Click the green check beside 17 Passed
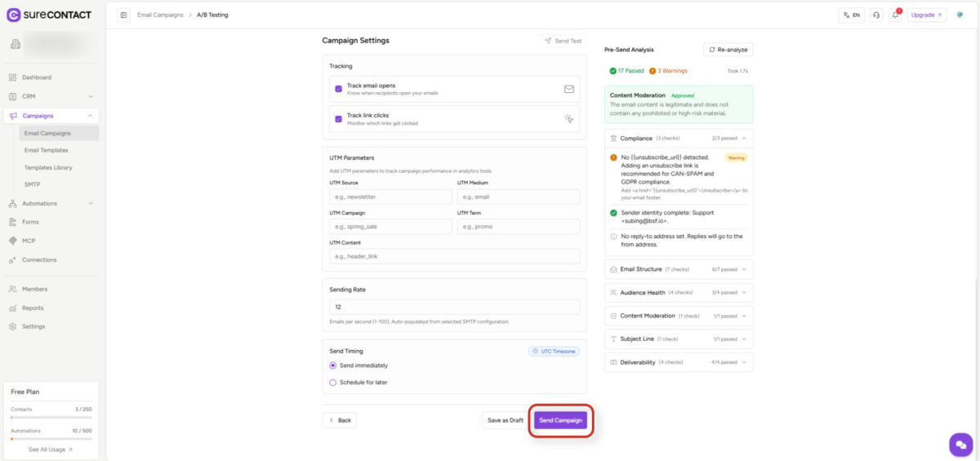 (613, 71)
